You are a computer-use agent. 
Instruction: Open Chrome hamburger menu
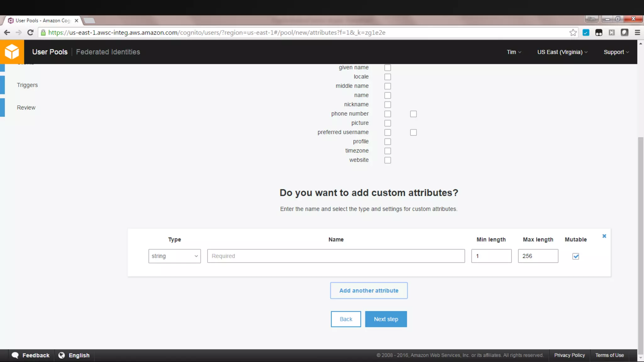click(637, 33)
